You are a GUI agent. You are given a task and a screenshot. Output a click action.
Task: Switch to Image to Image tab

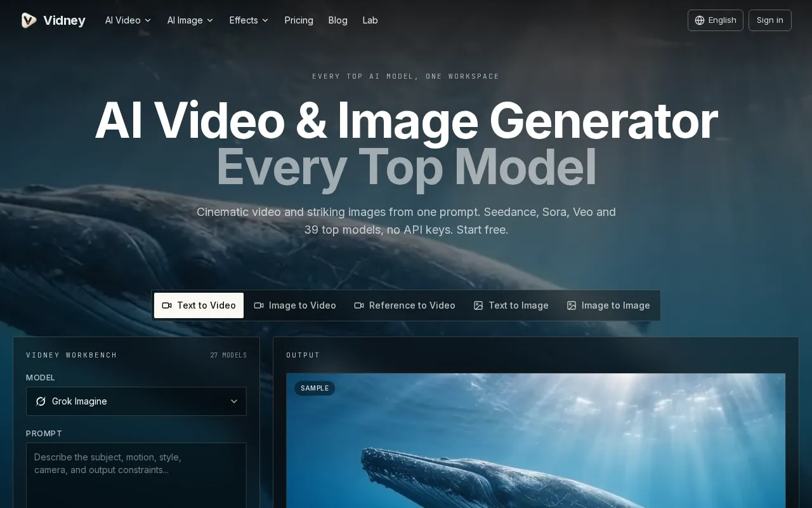(x=608, y=305)
